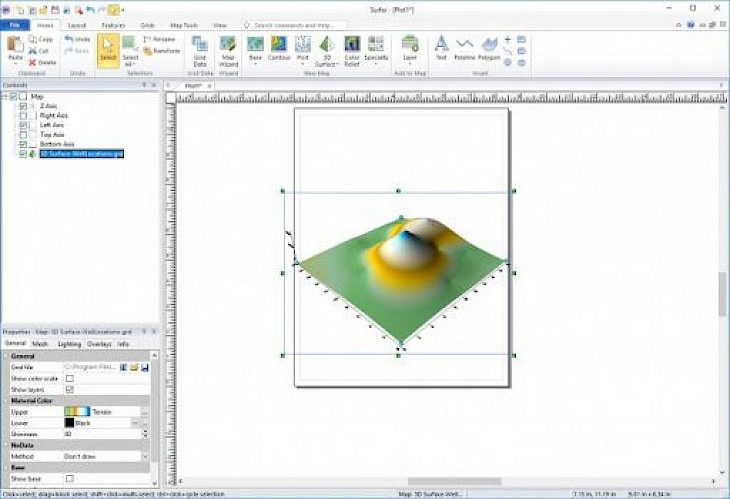Click the Copy icon in Clipboard group
This screenshot has width=730, height=499.
(x=33, y=39)
